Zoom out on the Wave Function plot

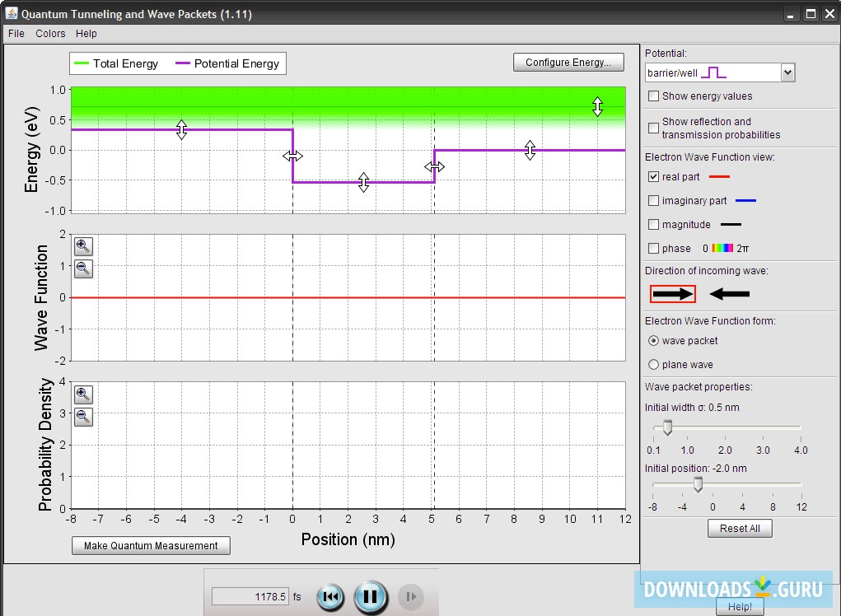pyautogui.click(x=83, y=268)
